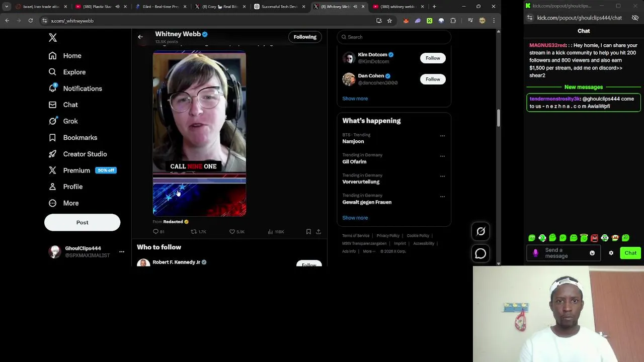
Task: Bookmark this page with the star icon
Action: (389, 21)
